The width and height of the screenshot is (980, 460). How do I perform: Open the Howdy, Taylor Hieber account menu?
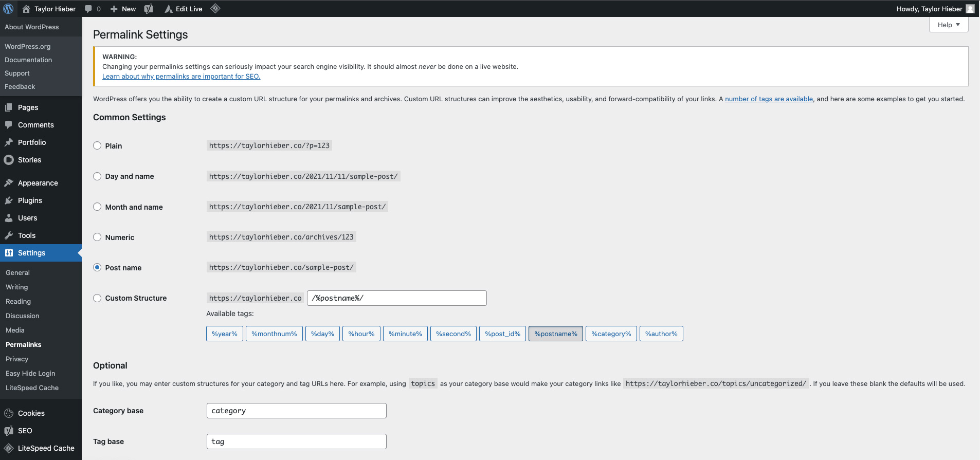929,9
